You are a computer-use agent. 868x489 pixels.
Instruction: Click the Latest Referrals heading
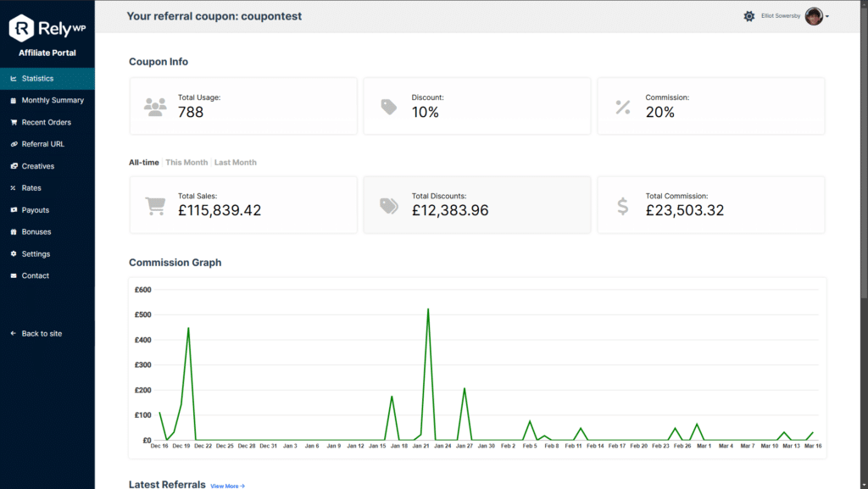167,484
